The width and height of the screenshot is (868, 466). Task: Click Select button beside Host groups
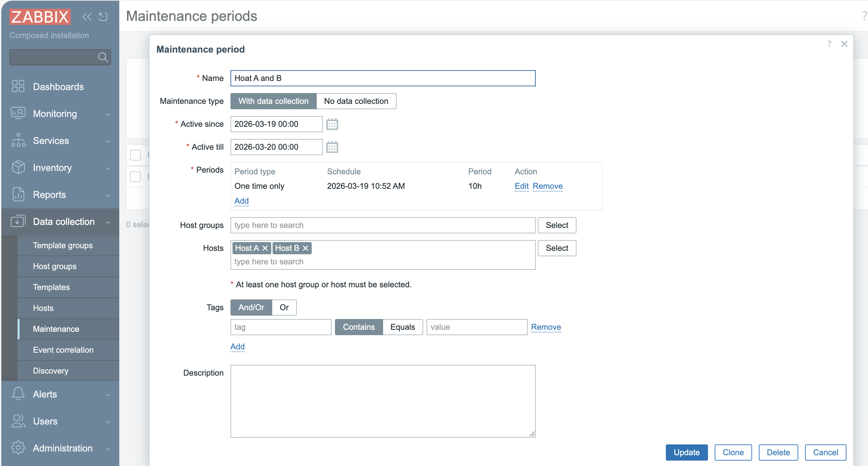(557, 225)
